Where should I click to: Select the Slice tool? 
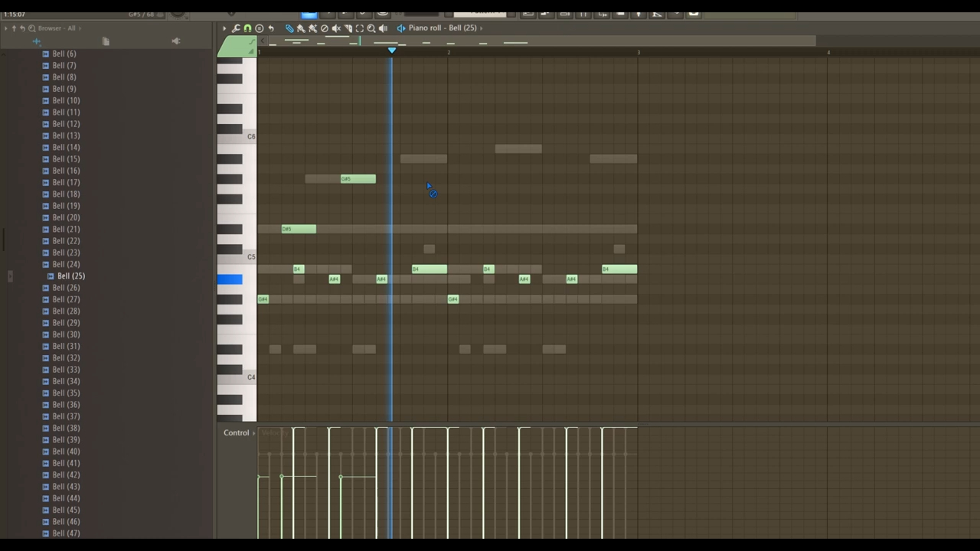tap(348, 28)
